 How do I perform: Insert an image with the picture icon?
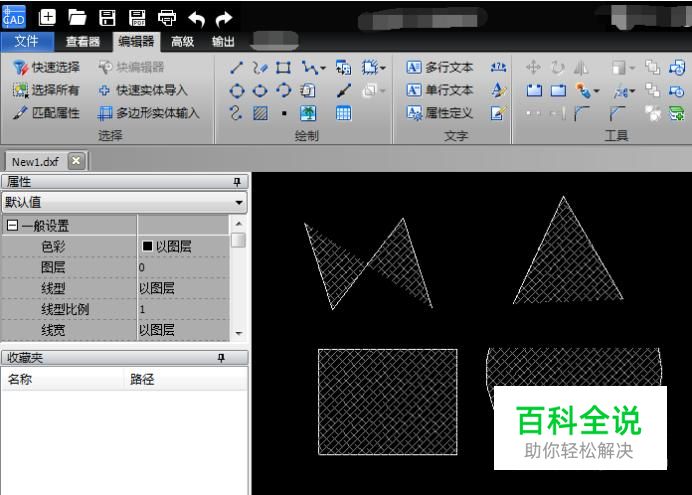click(x=308, y=113)
